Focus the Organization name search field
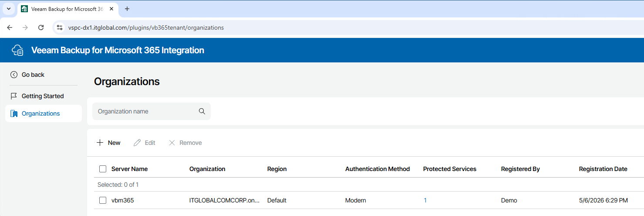The width and height of the screenshot is (644, 216). point(152,111)
